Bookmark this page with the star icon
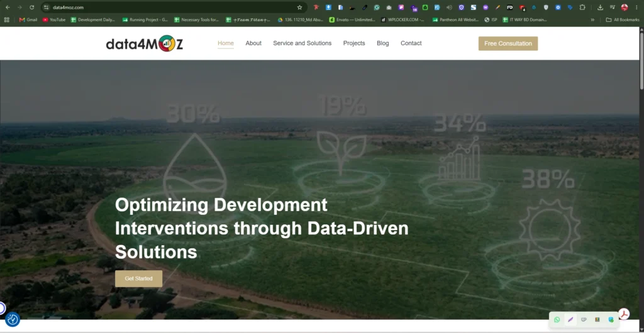The height and width of the screenshot is (333, 644). (x=299, y=8)
